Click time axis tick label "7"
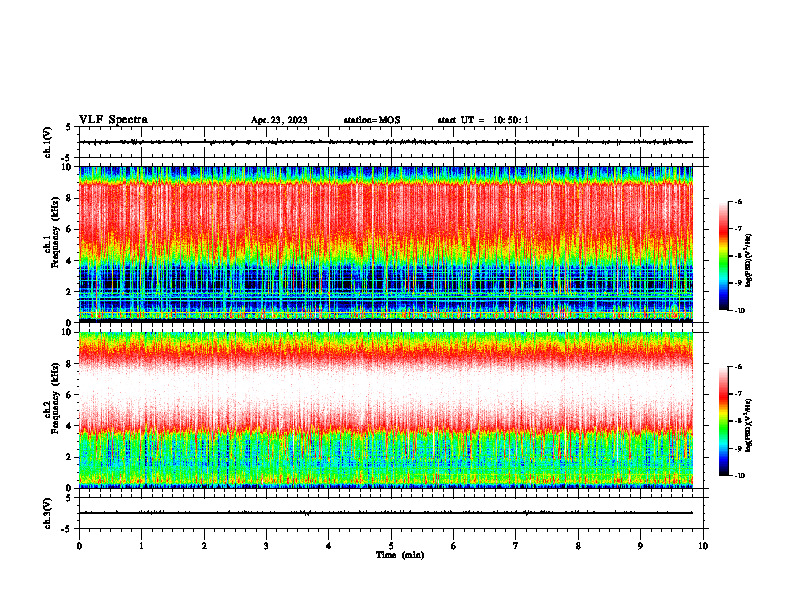Image resolution: width=792 pixels, height=612 pixels. (x=516, y=546)
